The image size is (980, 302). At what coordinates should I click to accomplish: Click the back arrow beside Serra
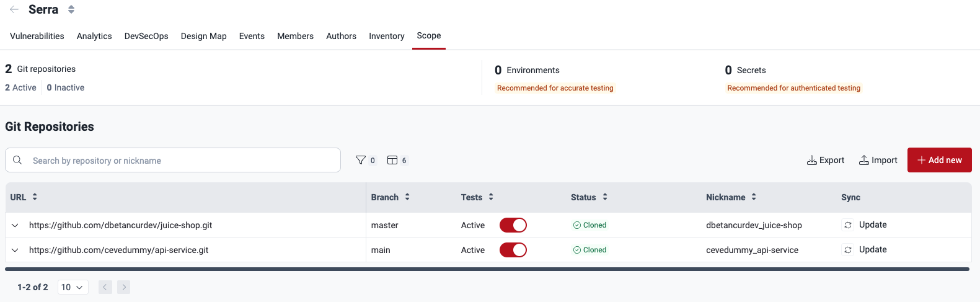point(14,9)
